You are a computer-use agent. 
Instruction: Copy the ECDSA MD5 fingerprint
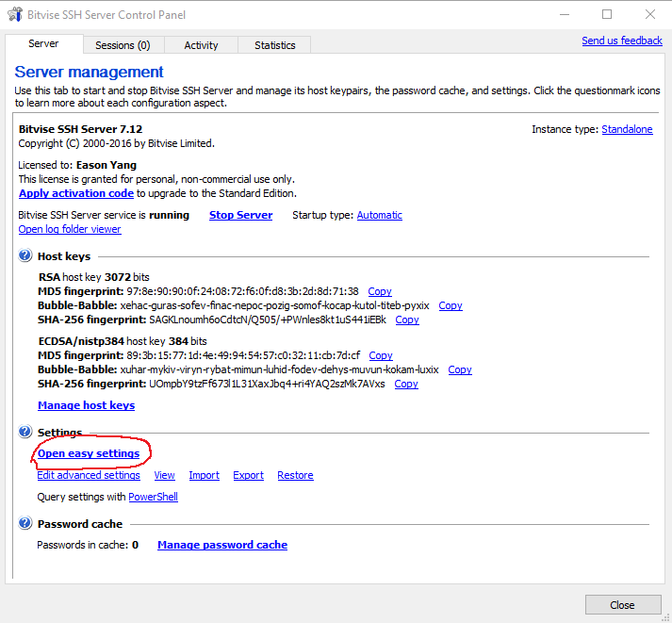pos(381,355)
